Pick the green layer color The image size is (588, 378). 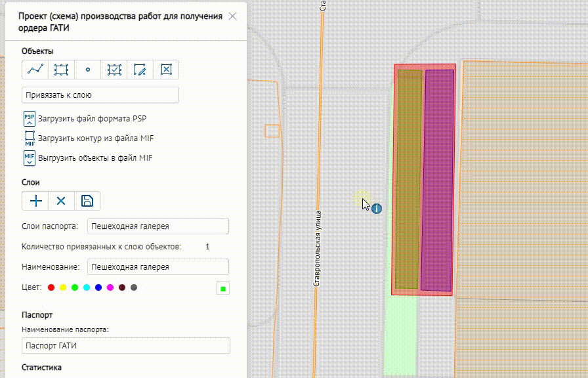[75, 287]
